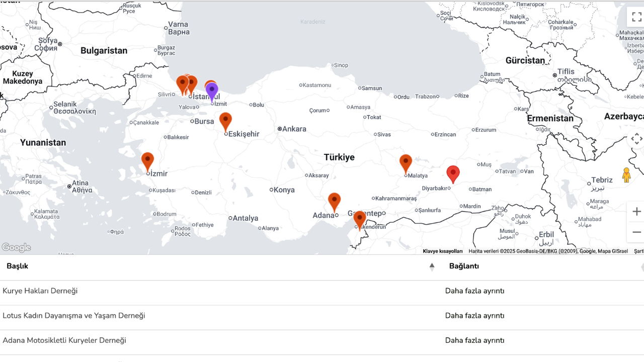
Task: Click the red map pin near Diyarbakır
Action: click(x=453, y=173)
